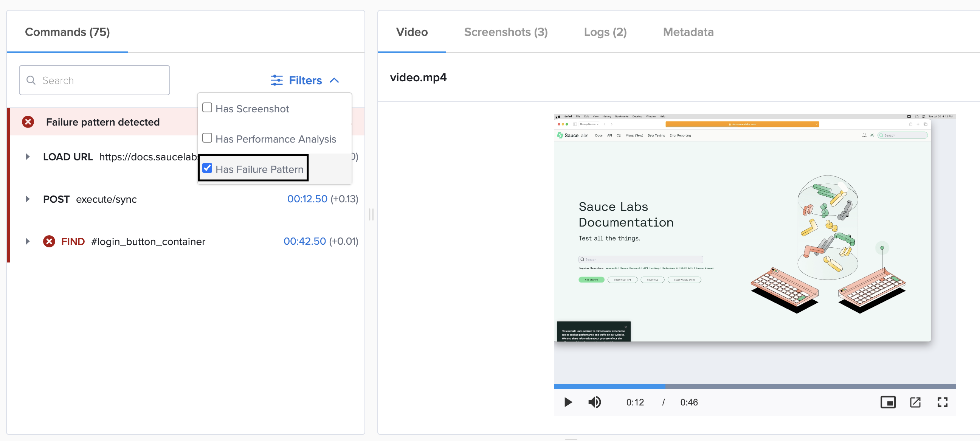Screen dimensions: 980x441
Task: Select the Metadata tab
Action: [x=687, y=32]
